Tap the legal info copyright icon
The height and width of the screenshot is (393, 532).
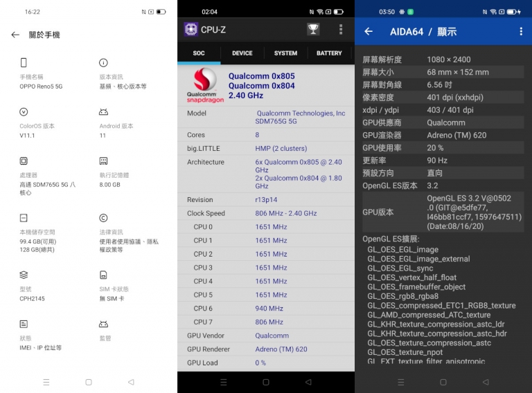coord(103,218)
